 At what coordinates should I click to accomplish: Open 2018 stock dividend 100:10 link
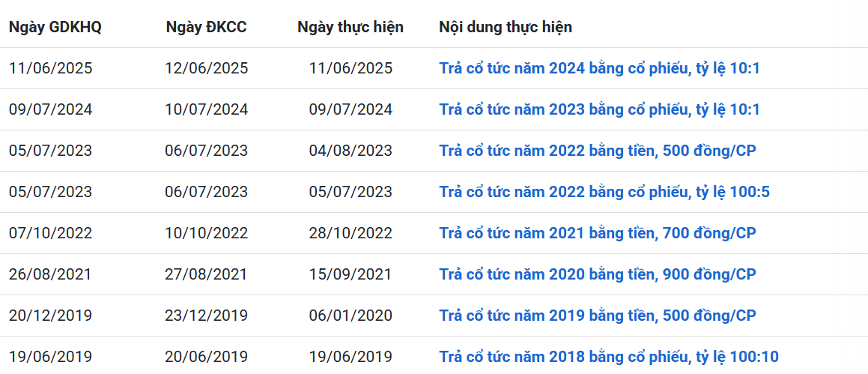tap(609, 357)
